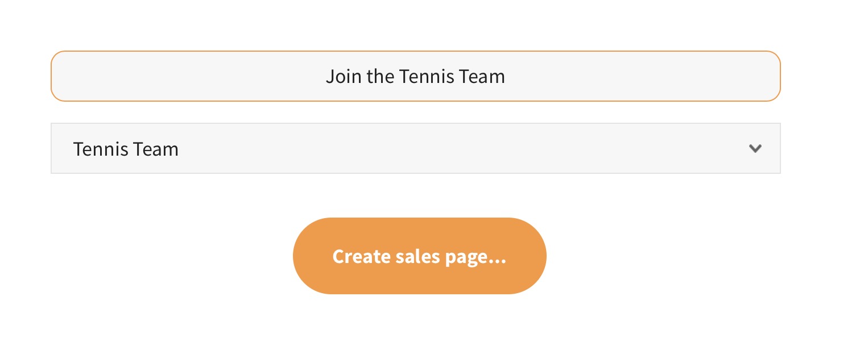The width and height of the screenshot is (868, 342).
Task: Activate the headline input above the dropdown
Action: 415,76
